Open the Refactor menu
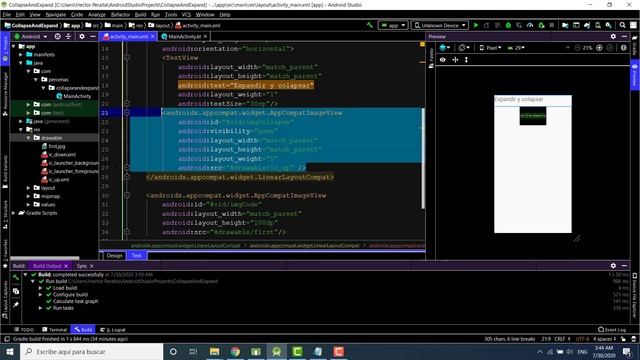 (x=120, y=15)
